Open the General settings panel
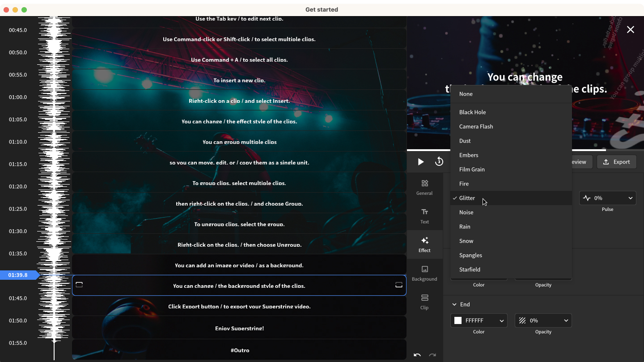This screenshot has width=644, height=362. (x=424, y=187)
